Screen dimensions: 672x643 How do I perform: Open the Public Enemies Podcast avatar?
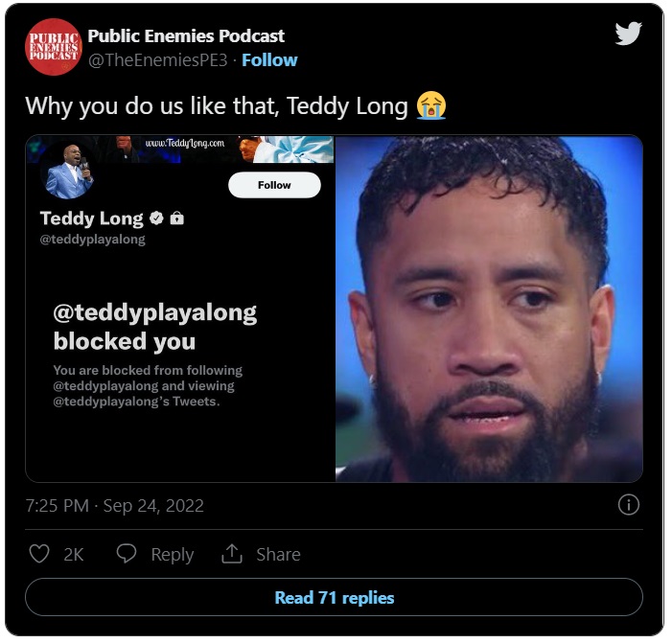[54, 47]
